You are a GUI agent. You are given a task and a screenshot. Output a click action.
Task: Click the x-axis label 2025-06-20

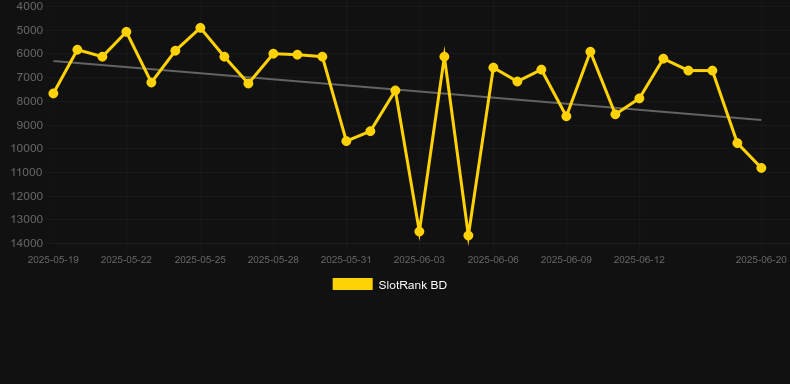tap(761, 260)
